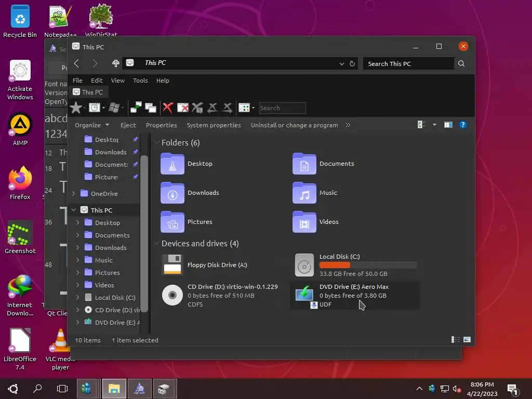
Task: Open the Tools menu
Action: (140, 81)
